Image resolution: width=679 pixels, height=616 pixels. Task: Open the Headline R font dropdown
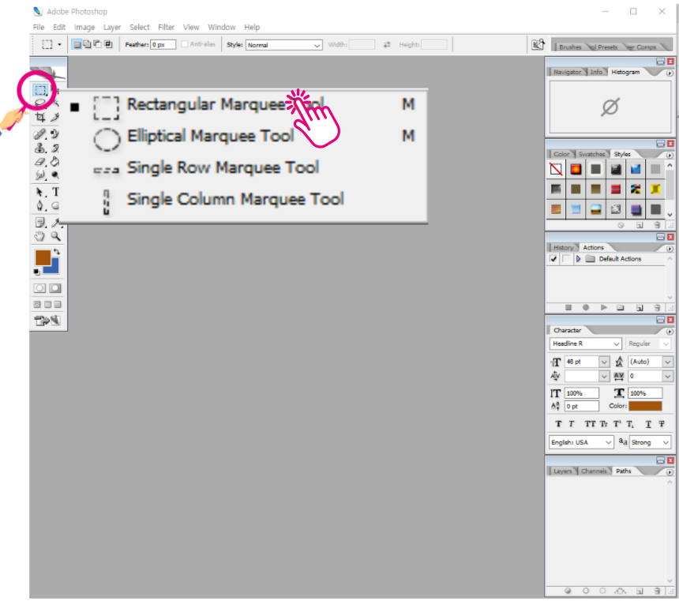pyautogui.click(x=586, y=344)
